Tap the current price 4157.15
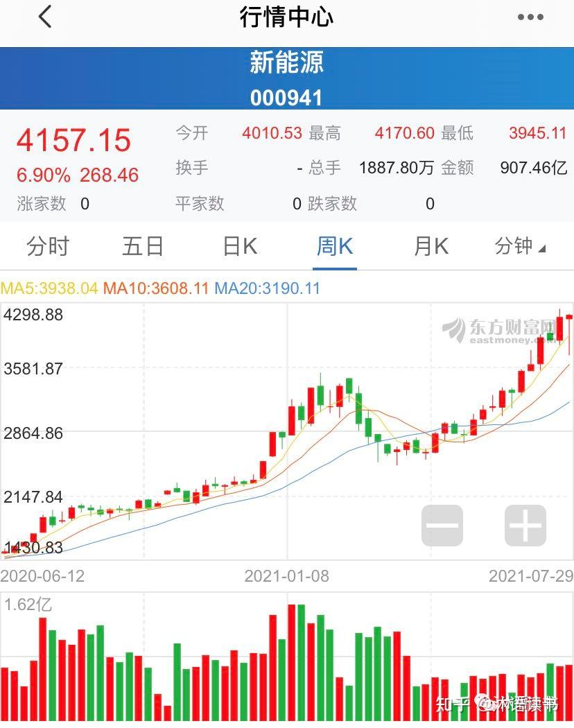The width and height of the screenshot is (574, 728). pyautogui.click(x=74, y=140)
